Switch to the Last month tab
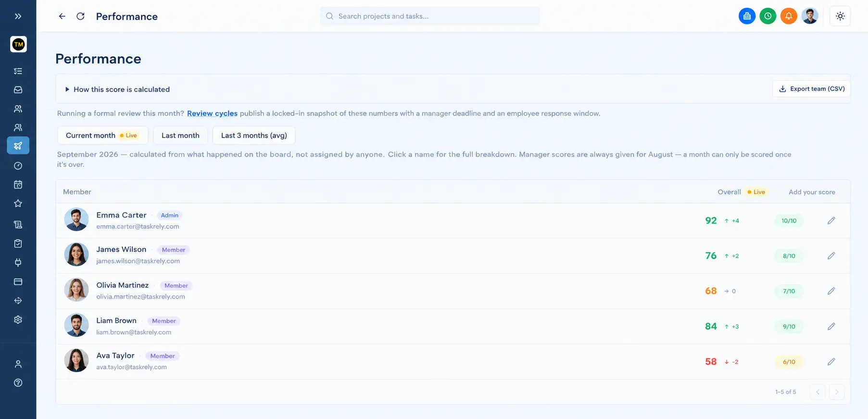This screenshot has height=419, width=868. pos(180,135)
